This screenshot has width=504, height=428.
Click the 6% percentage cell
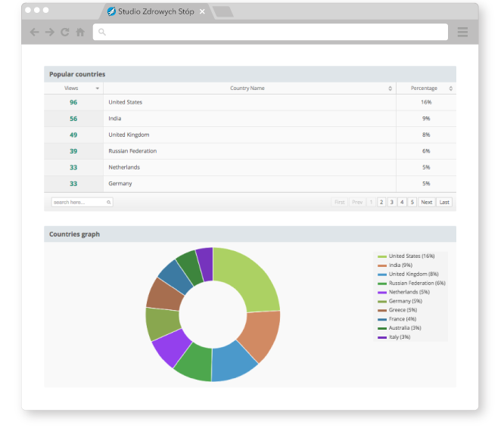[426, 151]
